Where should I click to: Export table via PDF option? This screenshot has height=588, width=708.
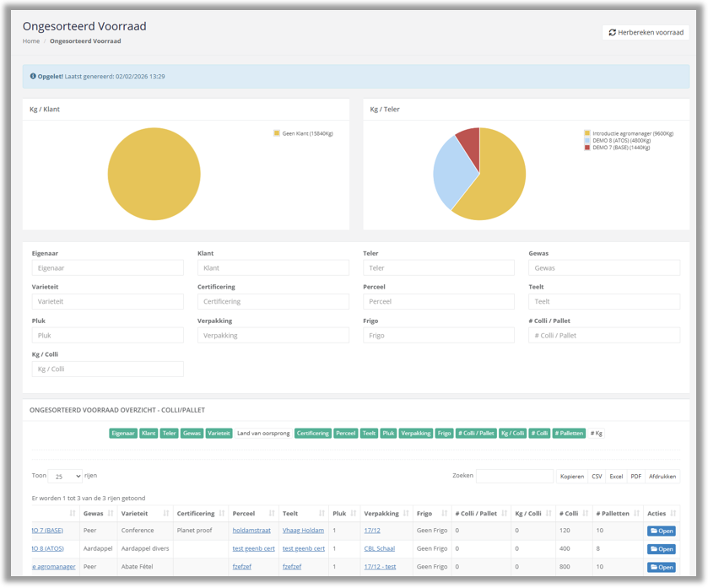(635, 477)
